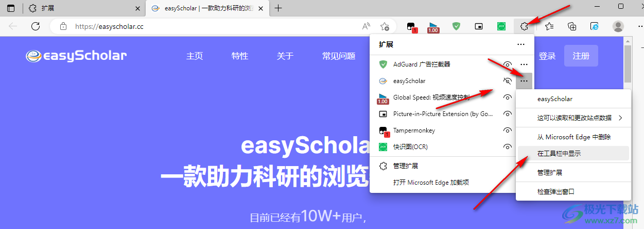
Task: Click the AdGuard shield toolbar icon
Action: pyautogui.click(x=456, y=26)
